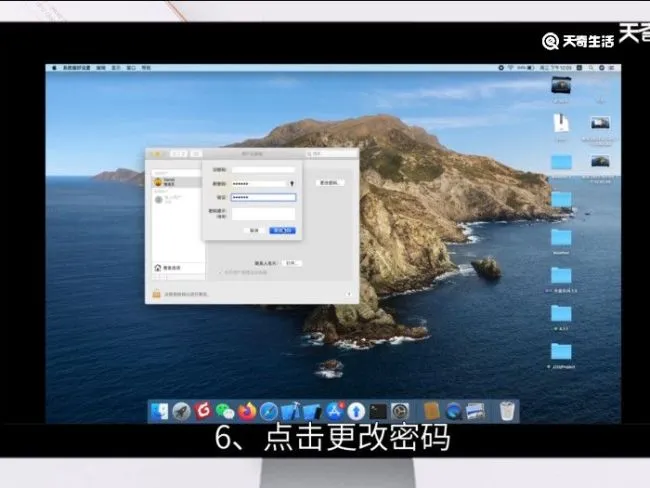Click the password assistant key icon

pyautogui.click(x=292, y=183)
